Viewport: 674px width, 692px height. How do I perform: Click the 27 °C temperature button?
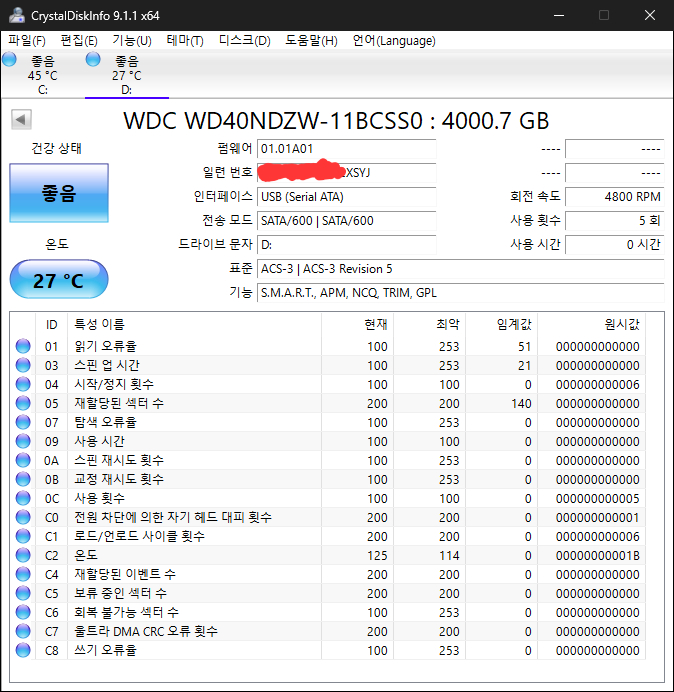[x=59, y=280]
